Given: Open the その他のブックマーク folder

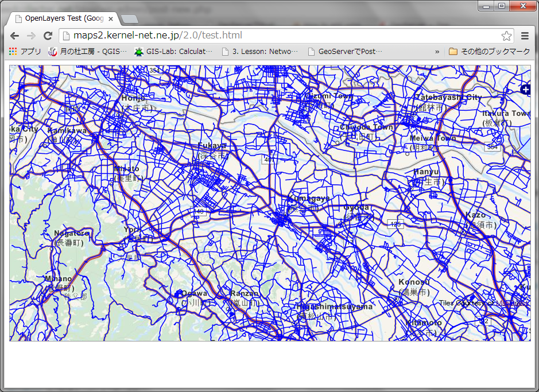Looking at the screenshot, I should pos(490,52).
